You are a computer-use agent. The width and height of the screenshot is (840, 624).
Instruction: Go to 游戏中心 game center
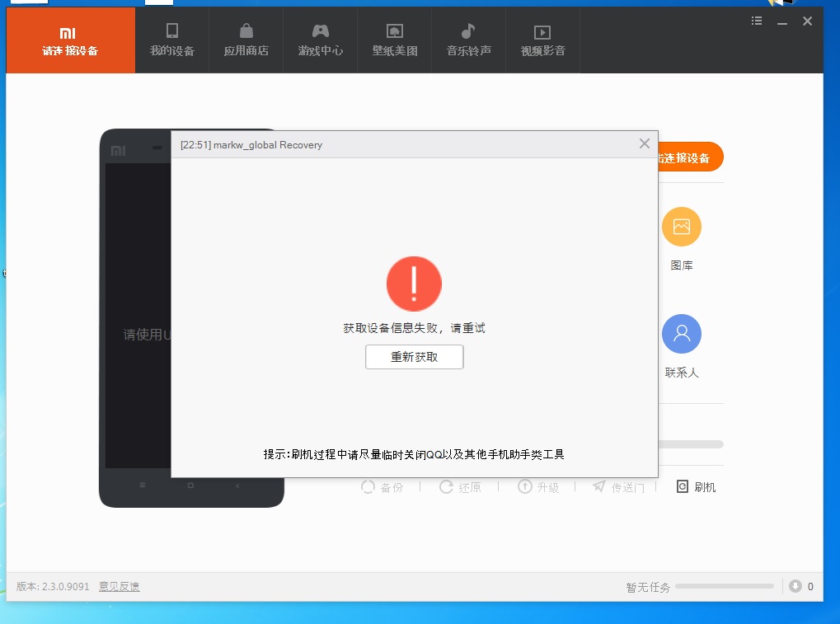tap(320, 40)
